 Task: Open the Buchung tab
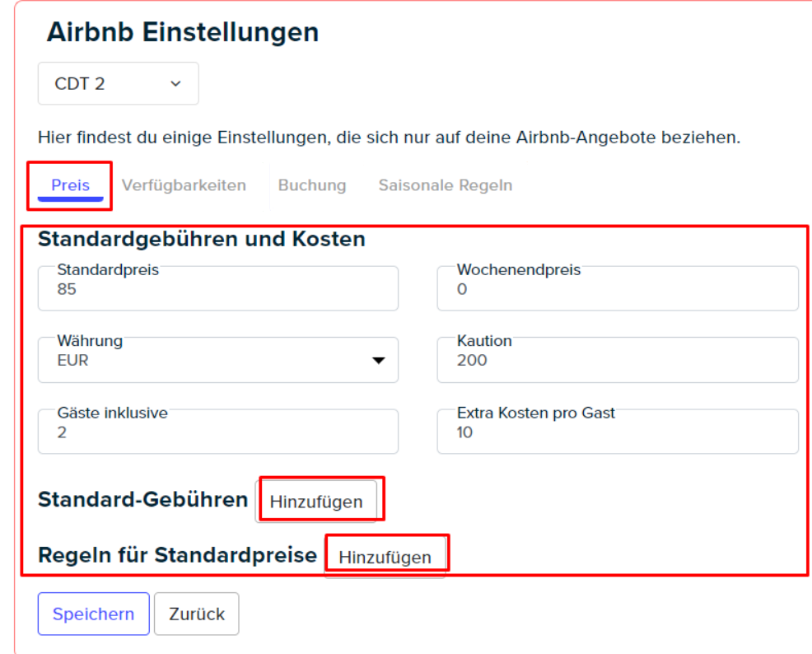click(x=312, y=185)
